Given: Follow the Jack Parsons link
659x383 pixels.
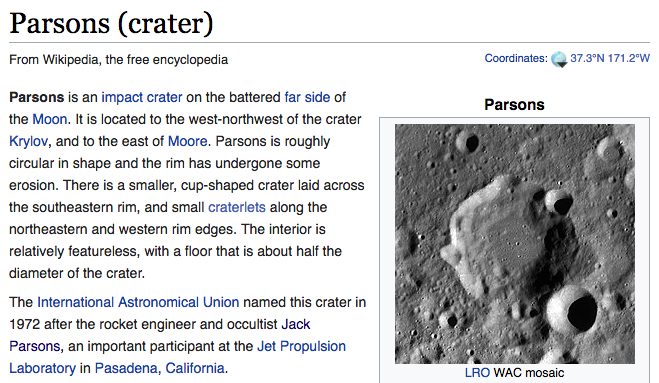Looking at the screenshot, I should coord(160,335).
